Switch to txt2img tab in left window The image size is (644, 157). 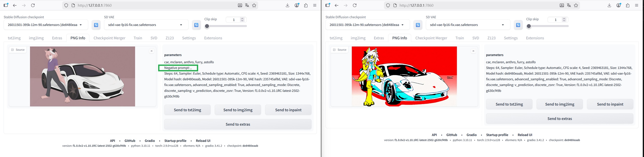14,38
